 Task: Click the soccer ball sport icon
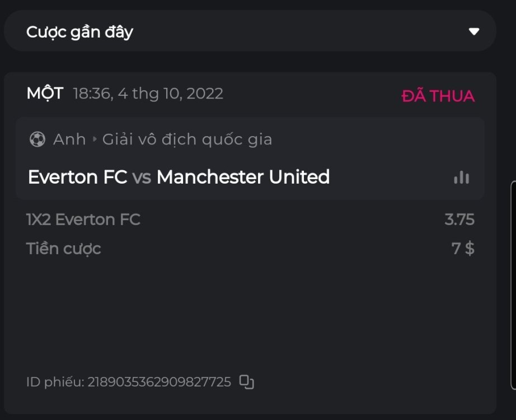click(x=37, y=139)
